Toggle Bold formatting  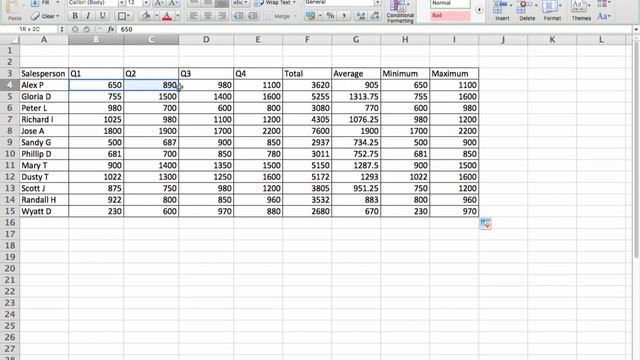point(75,16)
